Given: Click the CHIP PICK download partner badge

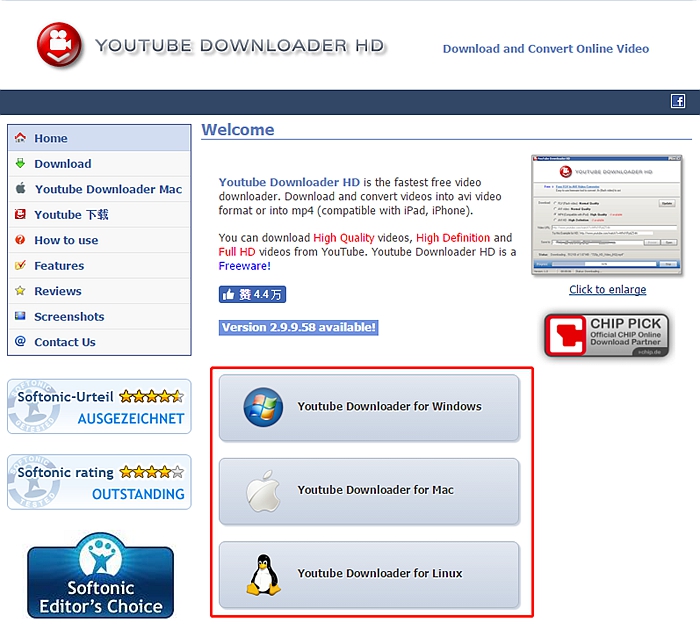Looking at the screenshot, I should [x=607, y=335].
